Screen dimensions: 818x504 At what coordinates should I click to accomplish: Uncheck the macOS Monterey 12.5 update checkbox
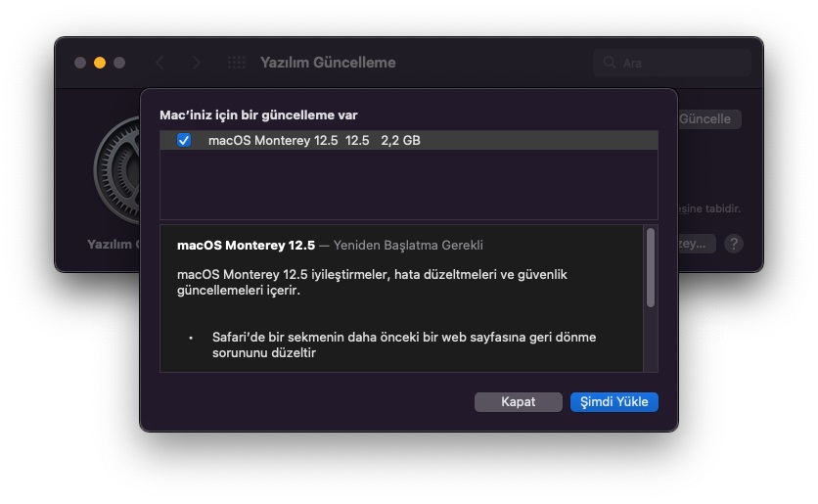pyautogui.click(x=184, y=141)
